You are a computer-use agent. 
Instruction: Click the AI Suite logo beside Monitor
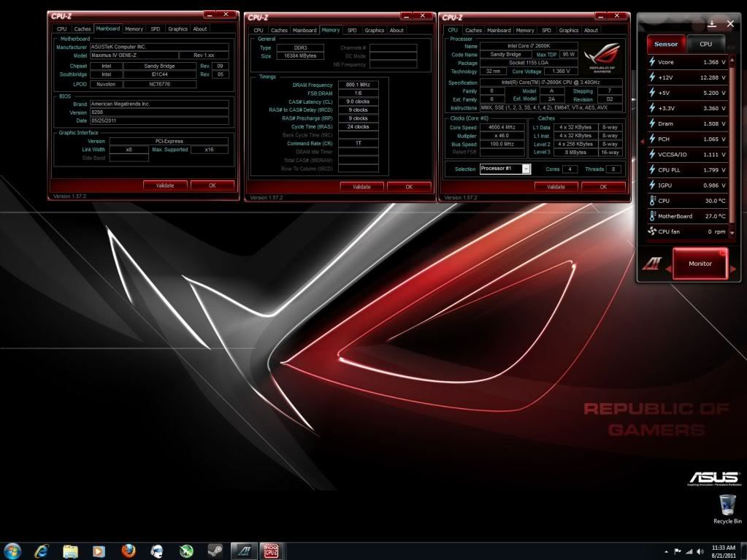[x=652, y=264]
